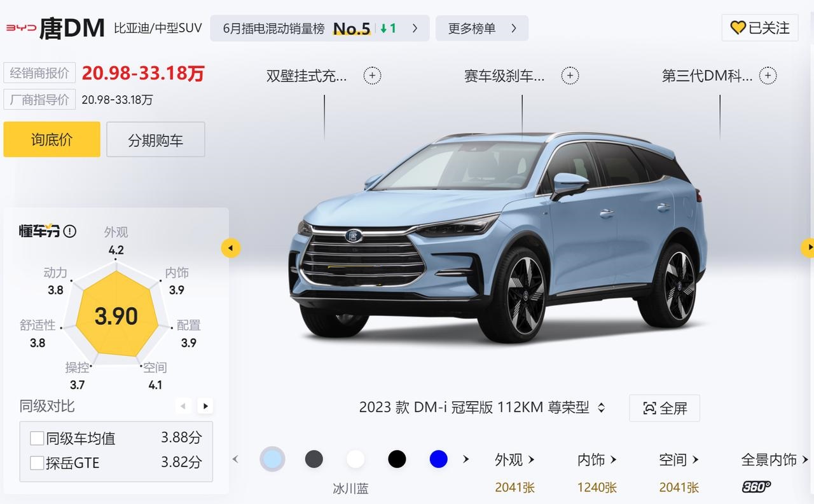Expand the 第三代DM科 feature plus icon
The image size is (814, 504).
coord(768,76)
